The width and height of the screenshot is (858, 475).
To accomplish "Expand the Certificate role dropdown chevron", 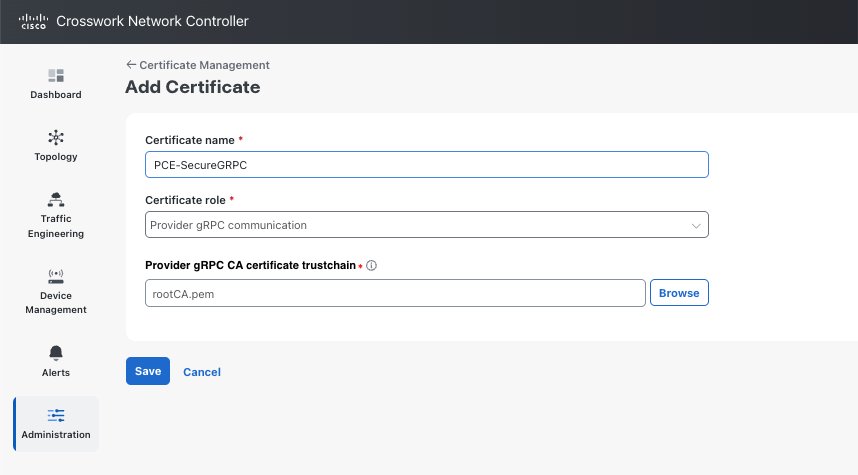I will click(x=696, y=225).
